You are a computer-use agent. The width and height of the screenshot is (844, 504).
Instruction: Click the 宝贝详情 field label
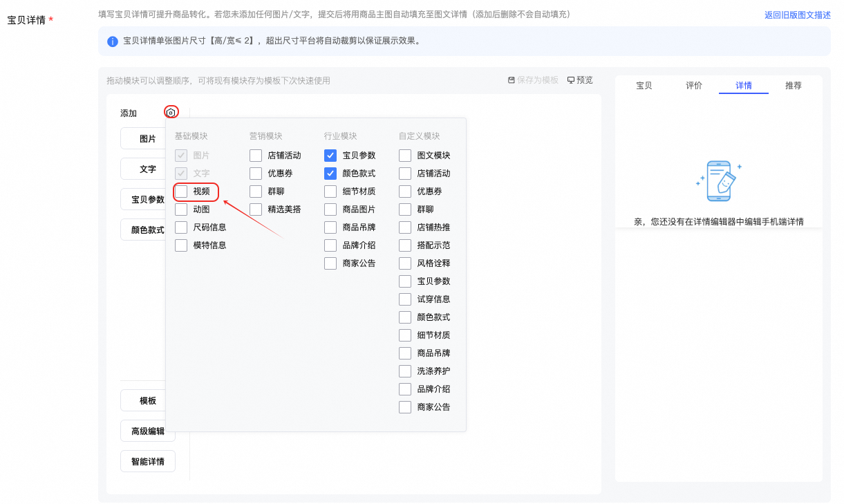click(x=26, y=20)
